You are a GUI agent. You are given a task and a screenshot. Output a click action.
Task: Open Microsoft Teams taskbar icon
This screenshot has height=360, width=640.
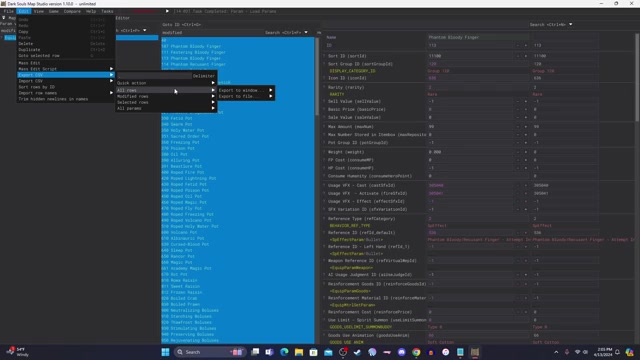(x=269, y=352)
